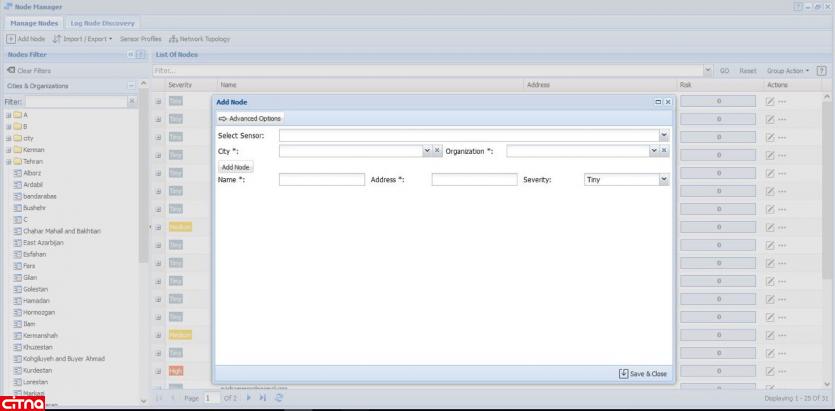Expand the Tehran folder in tree

pyautogui.click(x=7, y=161)
